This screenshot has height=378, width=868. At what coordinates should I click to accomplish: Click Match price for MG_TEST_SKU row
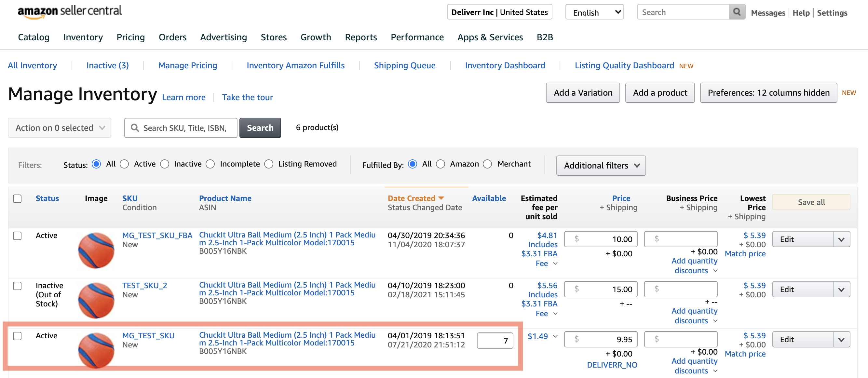coord(745,354)
